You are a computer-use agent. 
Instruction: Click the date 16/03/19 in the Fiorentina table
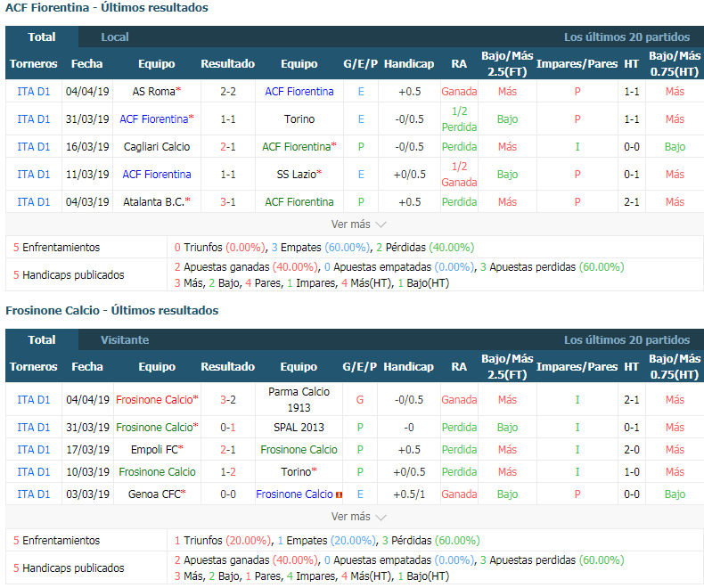point(87,147)
